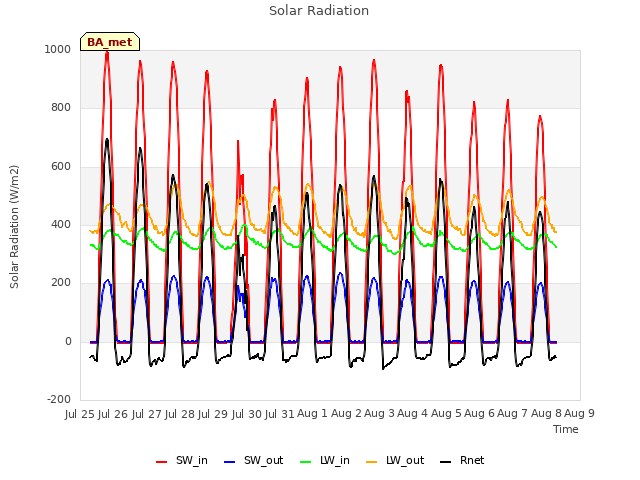The width and height of the screenshot is (640, 480).
Task: Click the Aug 8 x-axis label
Action: coord(546,414)
